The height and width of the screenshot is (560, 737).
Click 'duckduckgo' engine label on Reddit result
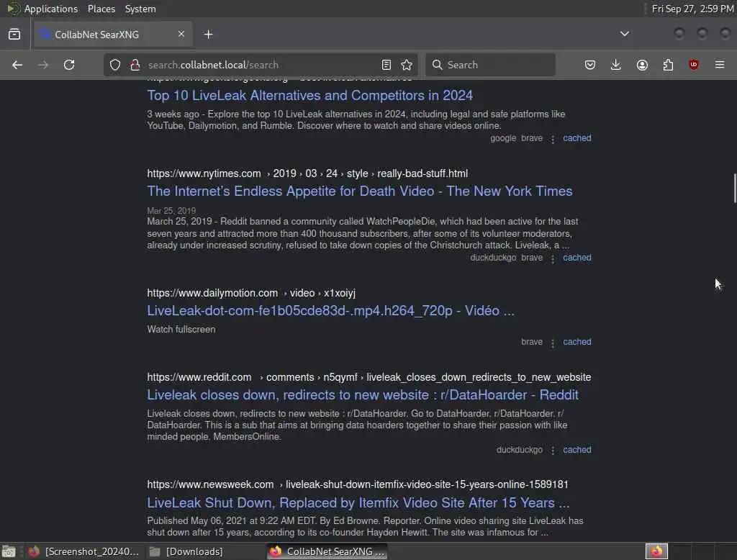[520, 450]
